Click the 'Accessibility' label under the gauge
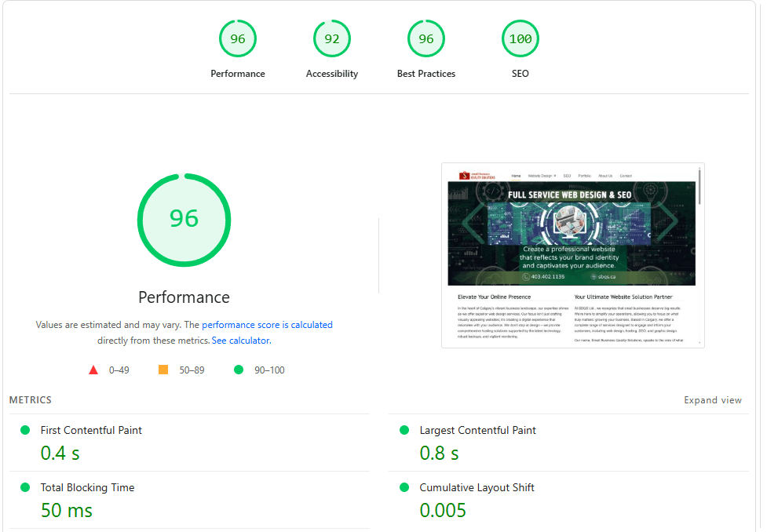Screen dimensions: 767x532 coord(331,74)
